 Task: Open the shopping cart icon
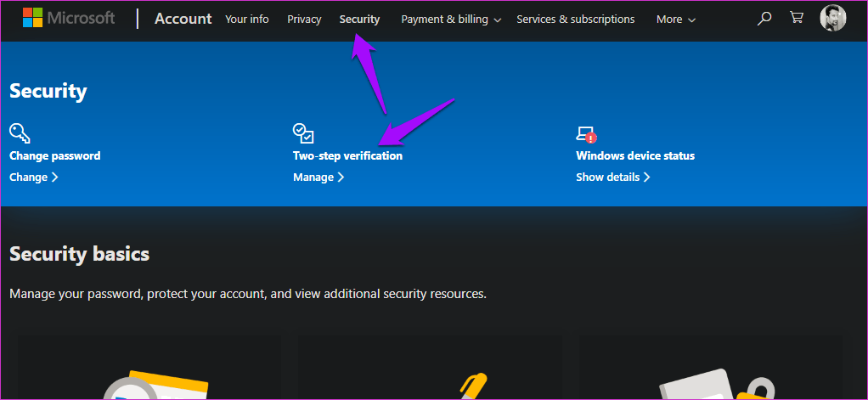click(x=797, y=18)
